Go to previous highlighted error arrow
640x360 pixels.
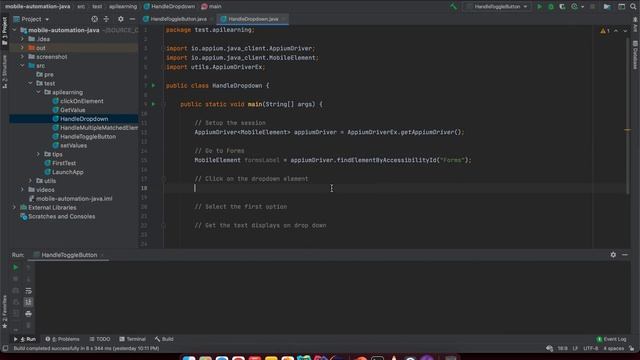point(616,31)
